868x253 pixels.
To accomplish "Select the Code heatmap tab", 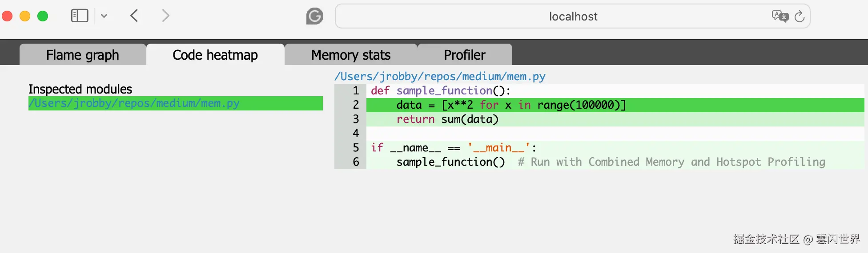I will (215, 55).
